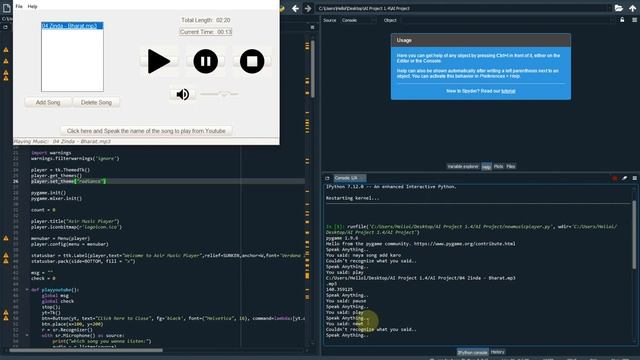Open the Help pane options menu icon
Image resolution: width=640 pixels, height=360 pixels.
pyautogui.click(x=634, y=20)
